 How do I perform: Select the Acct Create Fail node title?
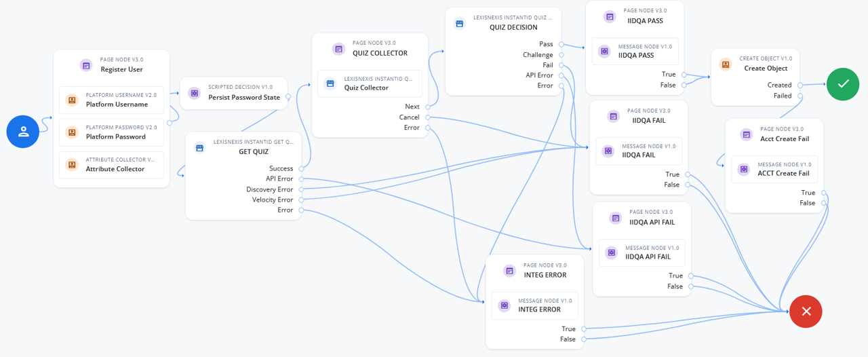click(785, 139)
